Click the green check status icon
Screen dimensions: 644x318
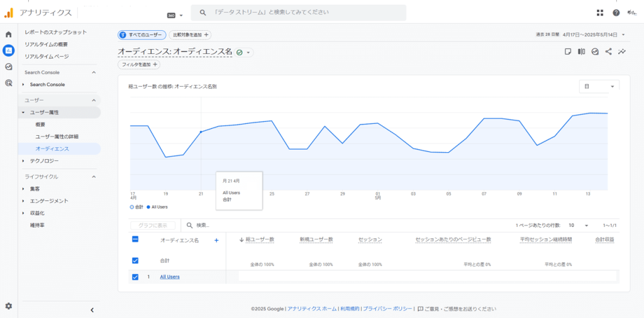click(x=240, y=53)
